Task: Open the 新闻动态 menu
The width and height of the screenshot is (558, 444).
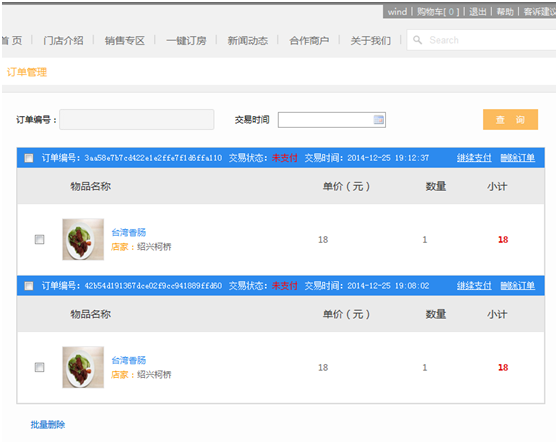Action: [x=248, y=41]
